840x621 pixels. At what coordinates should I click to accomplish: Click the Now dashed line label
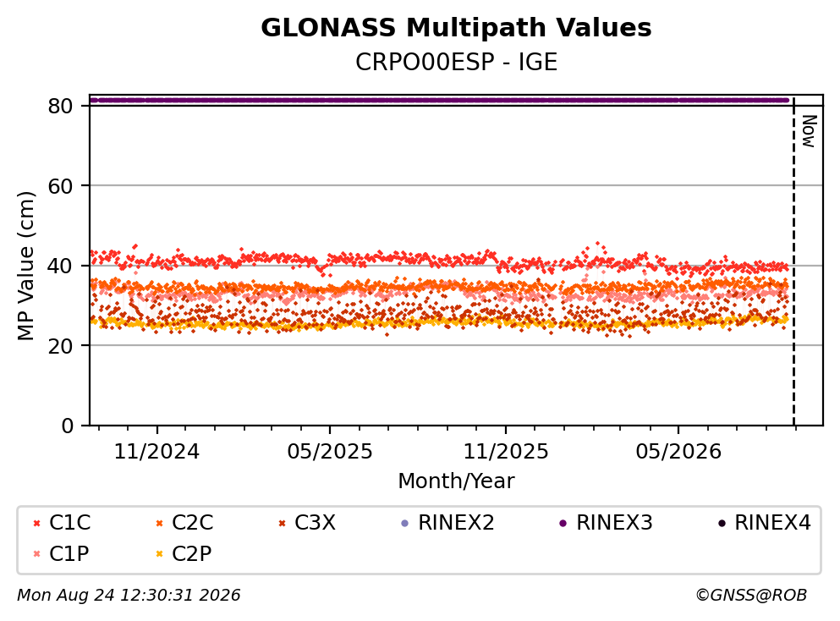[x=809, y=131]
